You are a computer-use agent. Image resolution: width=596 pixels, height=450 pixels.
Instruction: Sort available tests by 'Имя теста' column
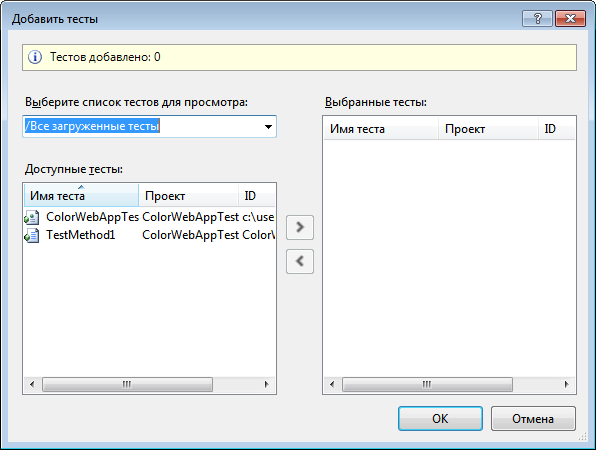pos(81,196)
